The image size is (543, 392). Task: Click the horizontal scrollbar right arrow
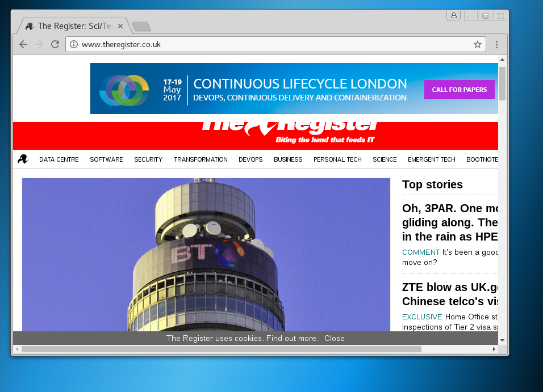point(494,349)
